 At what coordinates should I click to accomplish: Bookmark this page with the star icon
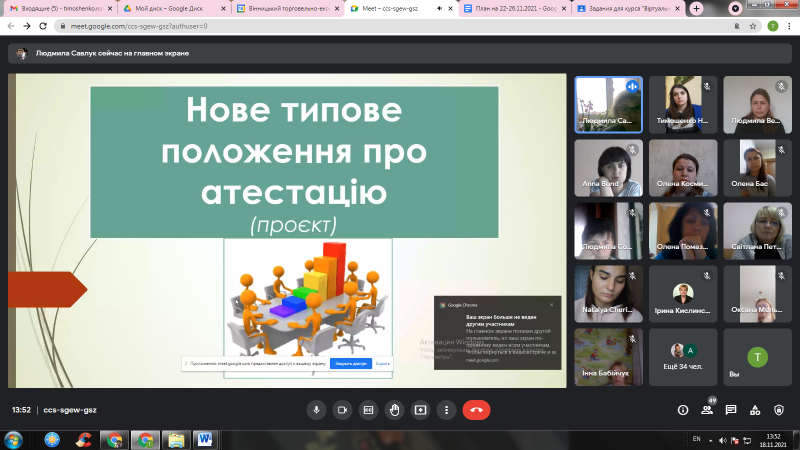[753, 26]
